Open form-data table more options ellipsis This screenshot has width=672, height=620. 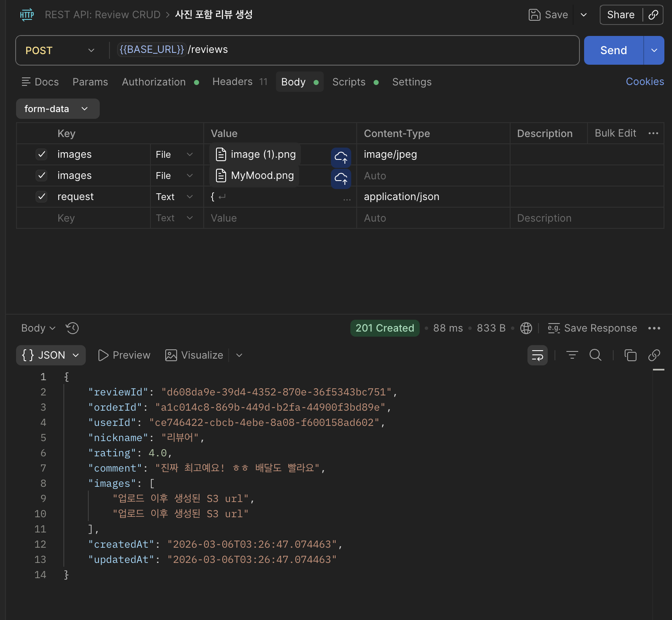click(x=653, y=133)
